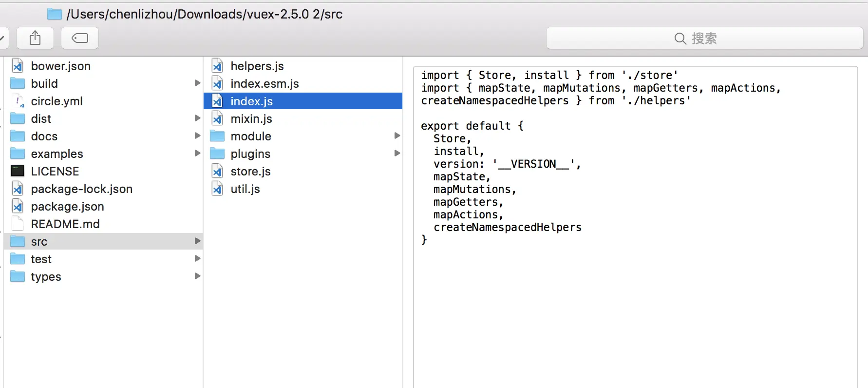Click the plugins folder icon
The image size is (868, 388).
tap(217, 154)
